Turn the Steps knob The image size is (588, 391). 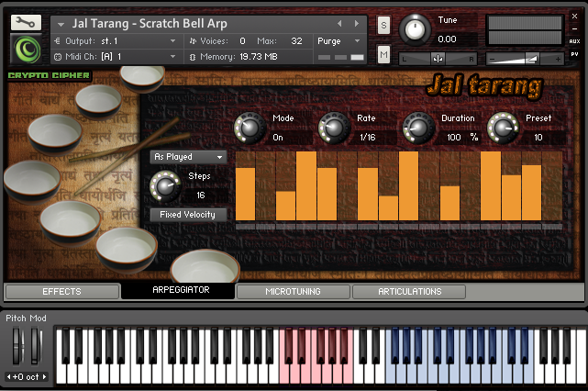pyautogui.click(x=165, y=186)
